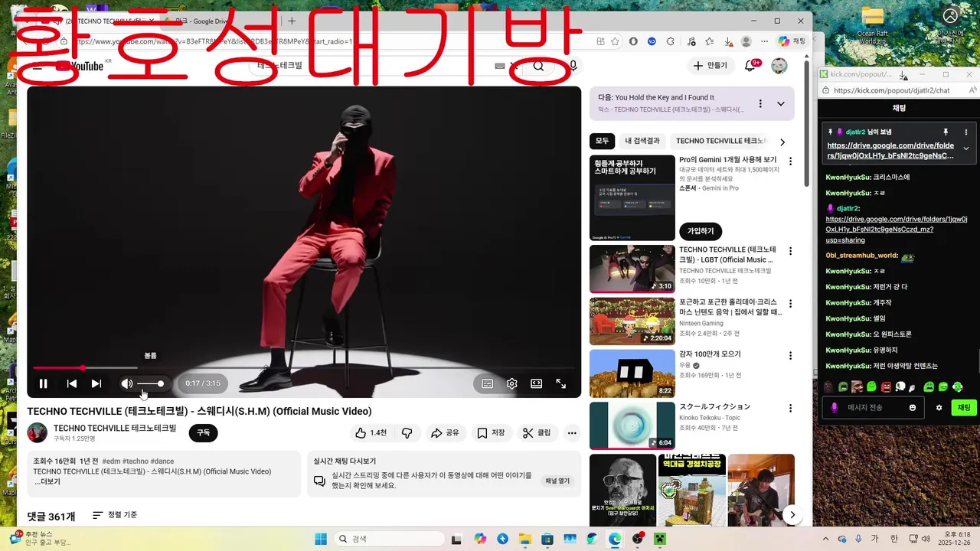Screen dimensions: 980x551
Task: Share the video with 공유 button
Action: click(x=445, y=432)
